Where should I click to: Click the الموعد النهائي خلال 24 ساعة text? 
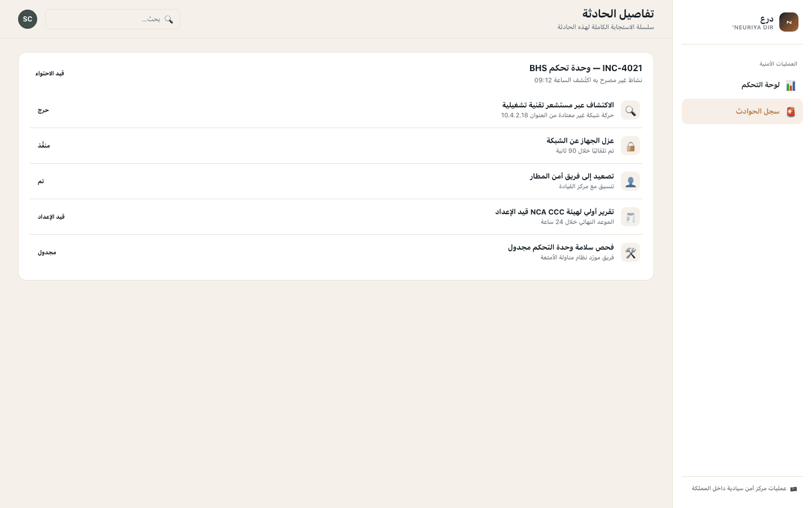click(x=577, y=222)
